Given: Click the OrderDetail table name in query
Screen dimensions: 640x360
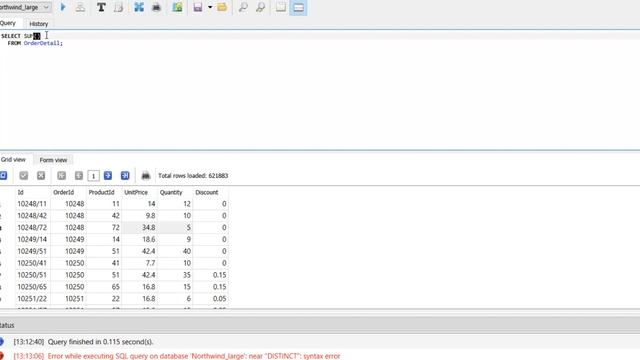Looking at the screenshot, I should pos(42,43).
